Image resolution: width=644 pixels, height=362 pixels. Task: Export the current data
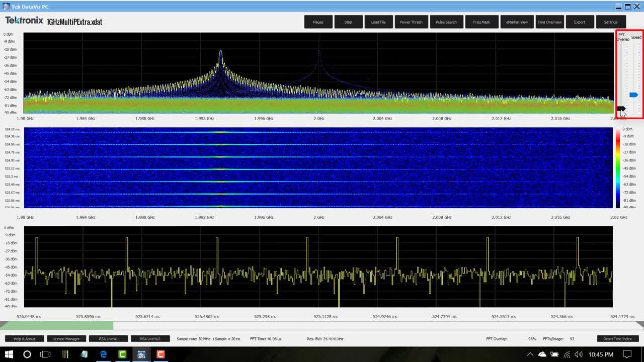coord(580,22)
